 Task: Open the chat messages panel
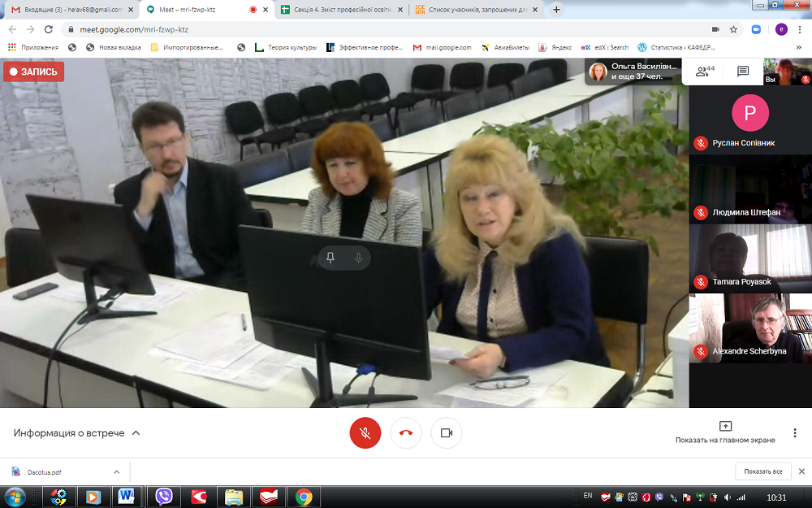tap(742, 72)
